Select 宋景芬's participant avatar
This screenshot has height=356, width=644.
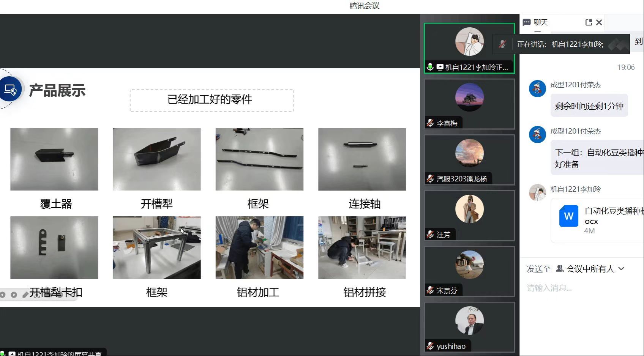pos(469,265)
